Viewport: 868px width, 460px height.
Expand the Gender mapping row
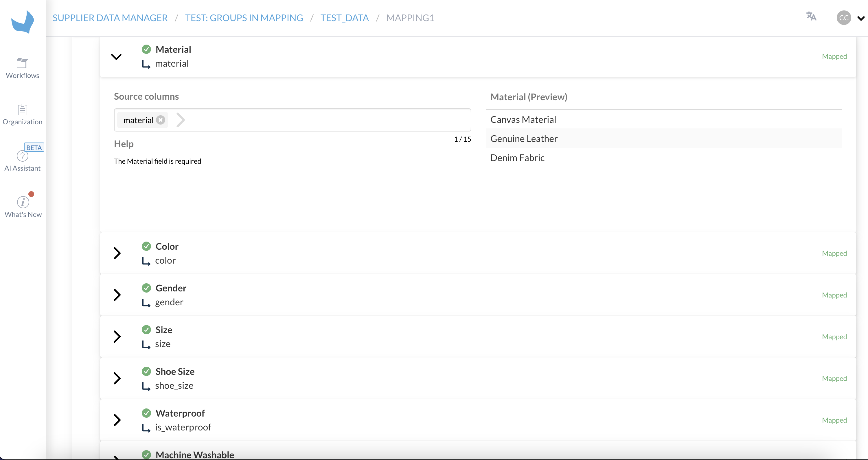(x=117, y=295)
